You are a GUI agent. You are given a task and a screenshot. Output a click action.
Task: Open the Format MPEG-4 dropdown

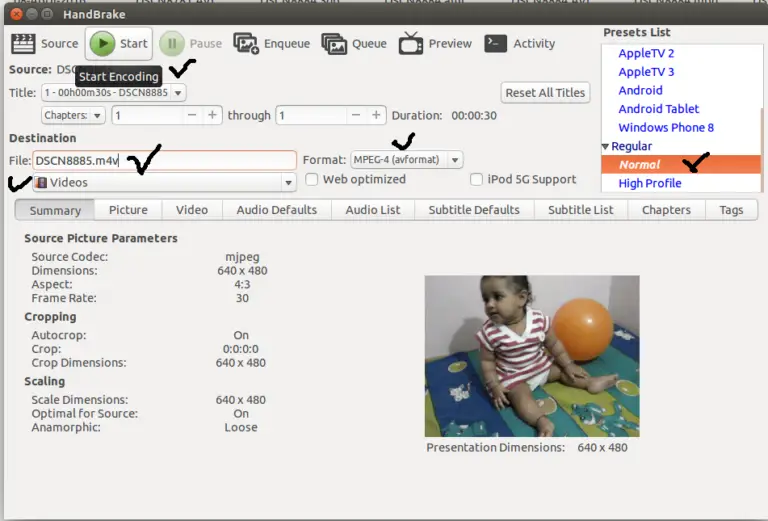click(406, 160)
